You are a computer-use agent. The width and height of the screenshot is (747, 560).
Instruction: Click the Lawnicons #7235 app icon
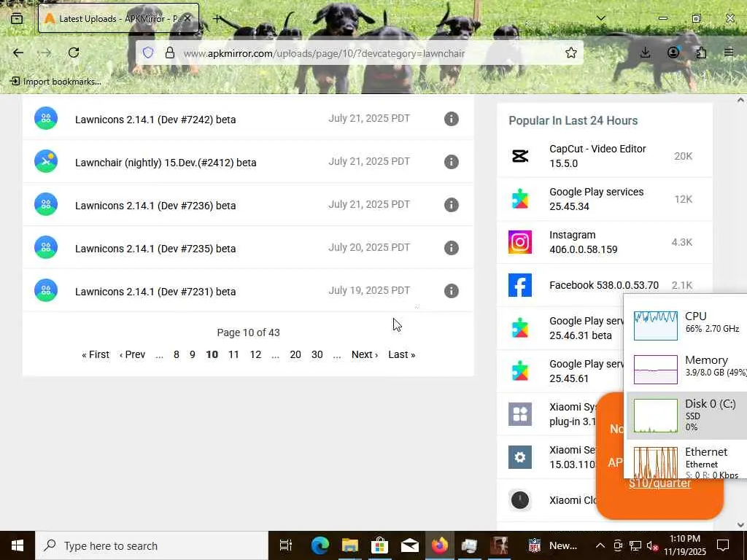click(x=46, y=247)
